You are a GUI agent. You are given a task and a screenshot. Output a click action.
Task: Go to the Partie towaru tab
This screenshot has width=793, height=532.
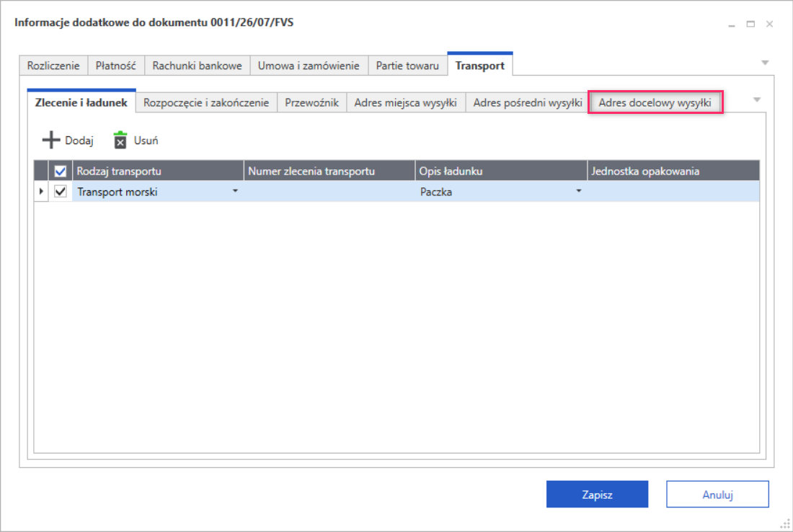coord(407,66)
